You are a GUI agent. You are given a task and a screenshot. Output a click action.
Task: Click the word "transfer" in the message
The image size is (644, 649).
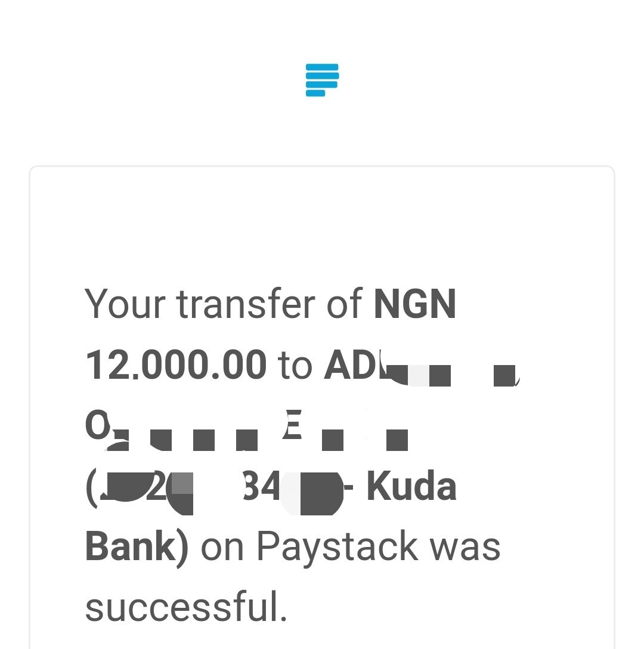pyautogui.click(x=246, y=305)
